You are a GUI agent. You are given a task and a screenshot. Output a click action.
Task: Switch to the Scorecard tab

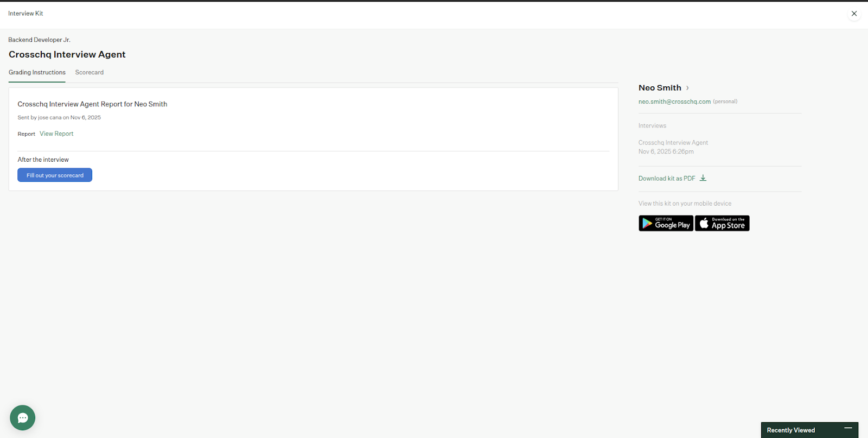coord(89,72)
